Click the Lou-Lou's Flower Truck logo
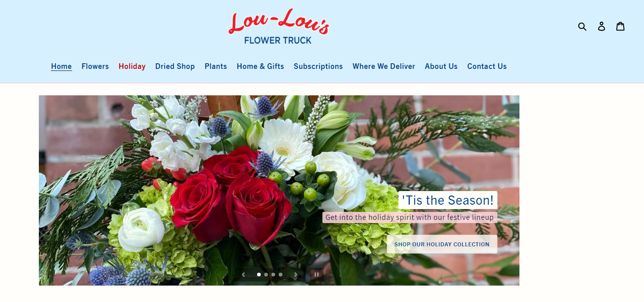The image size is (644, 302). (278, 26)
